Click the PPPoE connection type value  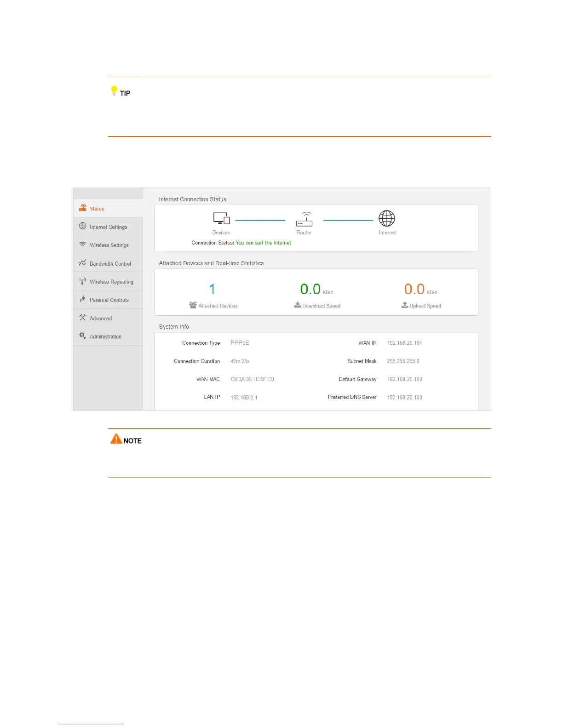(x=240, y=343)
